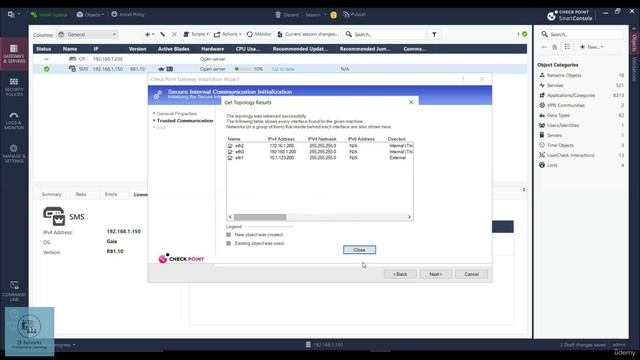Select the eth2 interface row

(x=320, y=146)
